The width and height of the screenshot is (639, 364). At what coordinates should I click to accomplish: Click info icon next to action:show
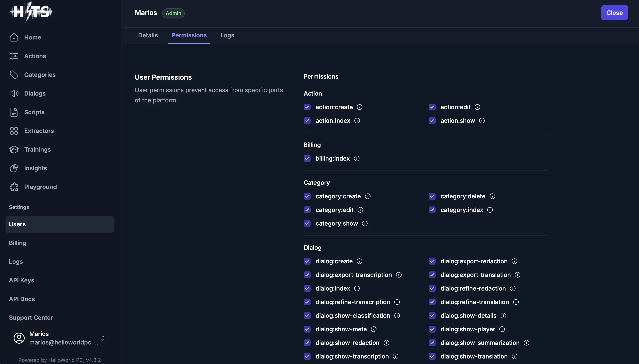(482, 121)
